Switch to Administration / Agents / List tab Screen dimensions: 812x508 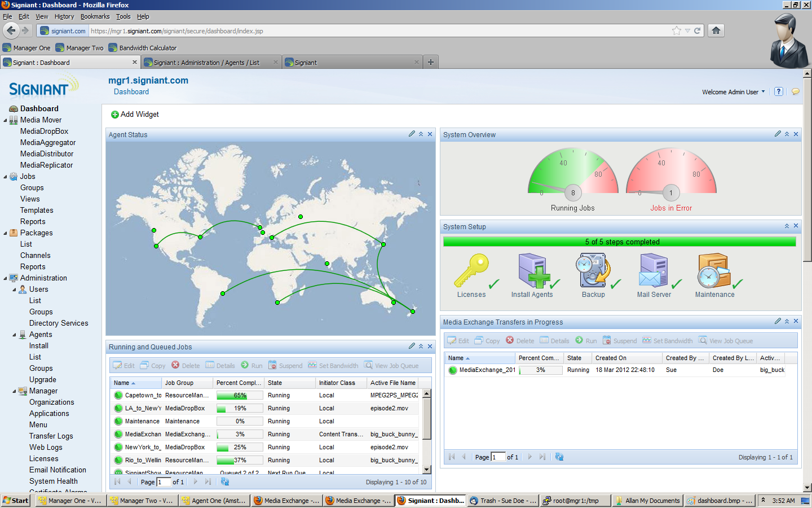[211, 63]
